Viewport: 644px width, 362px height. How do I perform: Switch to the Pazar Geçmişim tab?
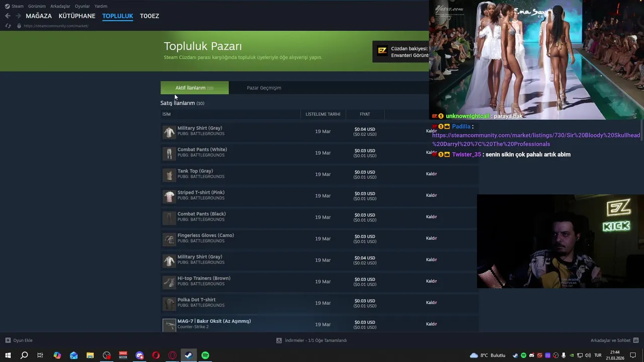coord(264,87)
